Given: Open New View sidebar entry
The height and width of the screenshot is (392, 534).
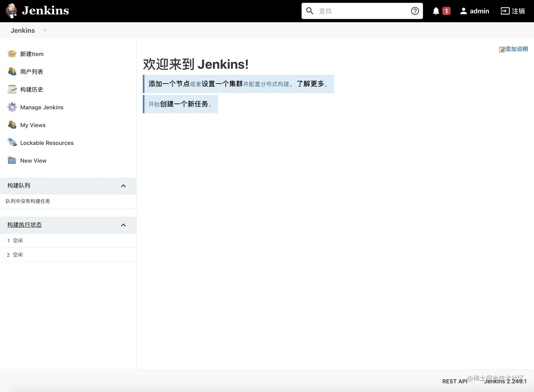Looking at the screenshot, I should pos(33,161).
